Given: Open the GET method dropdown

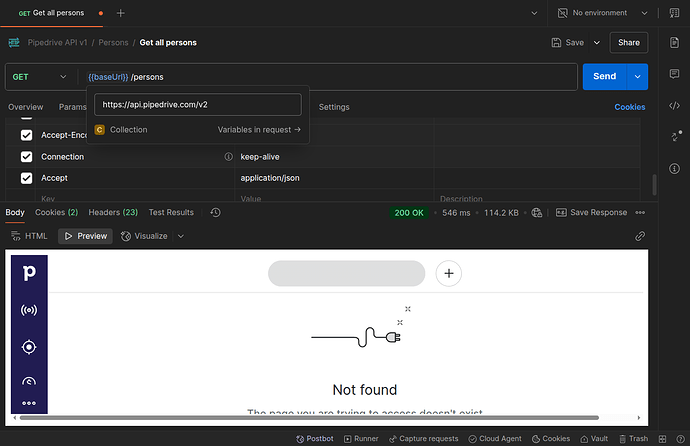Looking at the screenshot, I should tap(39, 77).
